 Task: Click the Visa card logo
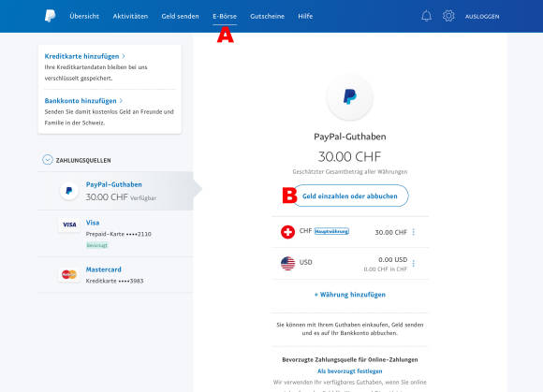[69, 225]
